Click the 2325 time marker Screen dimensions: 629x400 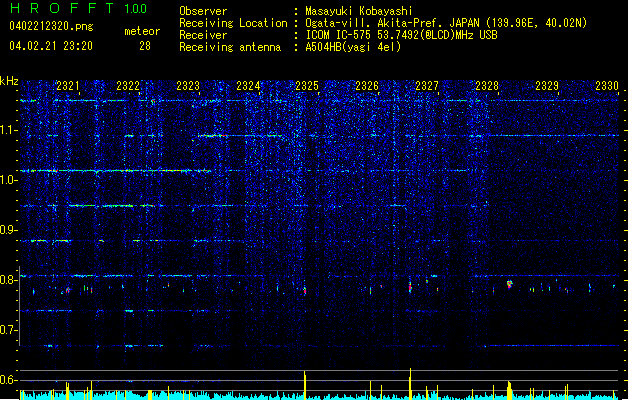(x=307, y=86)
